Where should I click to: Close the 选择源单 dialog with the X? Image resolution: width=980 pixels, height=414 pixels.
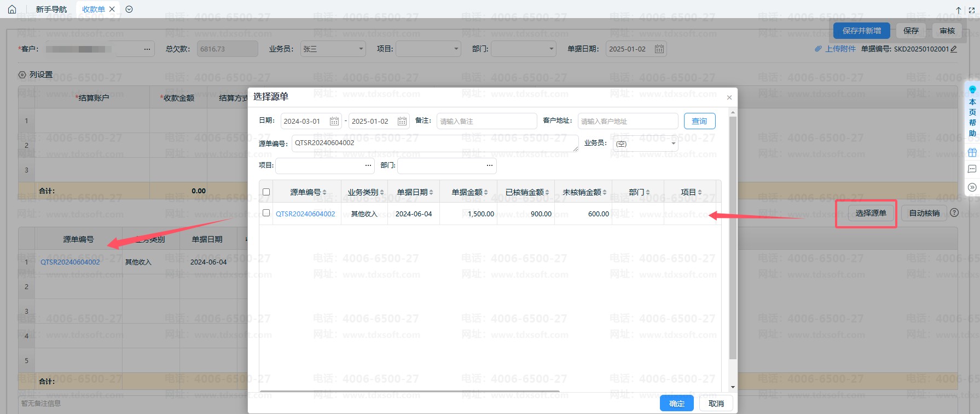pyautogui.click(x=729, y=97)
